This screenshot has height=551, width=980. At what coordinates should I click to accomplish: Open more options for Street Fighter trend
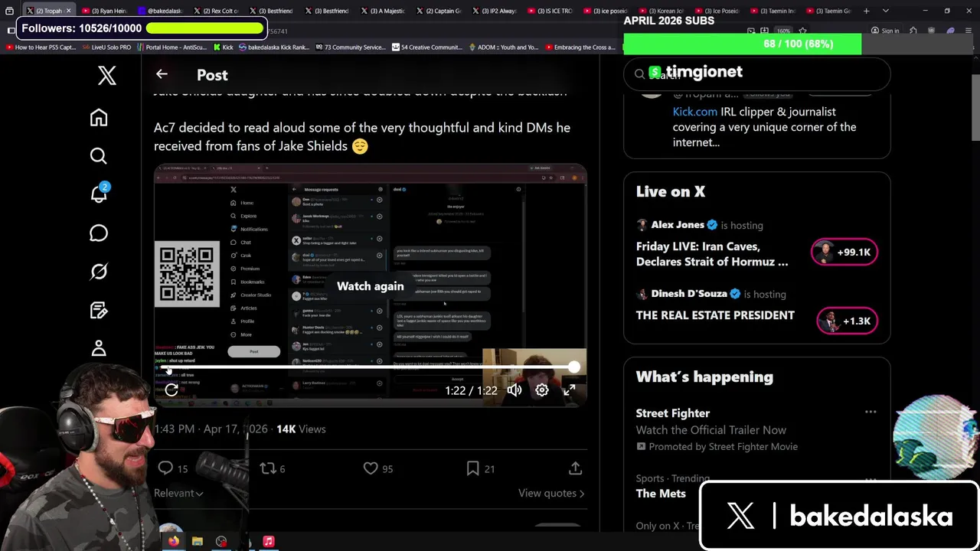[x=871, y=412]
